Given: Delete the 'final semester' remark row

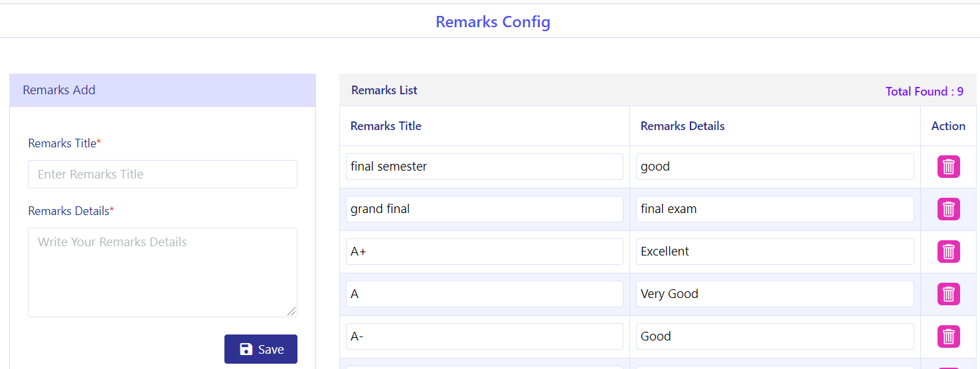Looking at the screenshot, I should click(x=948, y=167).
